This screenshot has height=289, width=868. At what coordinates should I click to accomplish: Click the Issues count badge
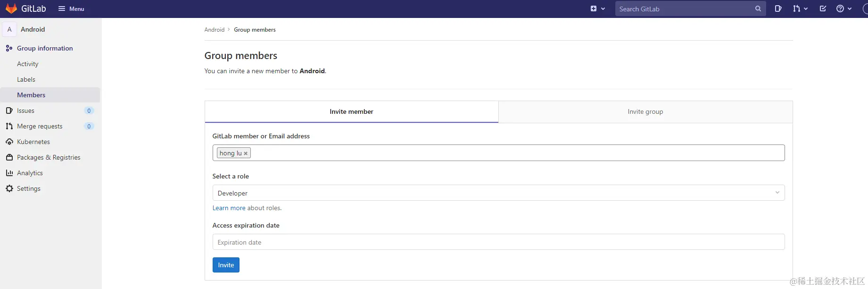[89, 110]
